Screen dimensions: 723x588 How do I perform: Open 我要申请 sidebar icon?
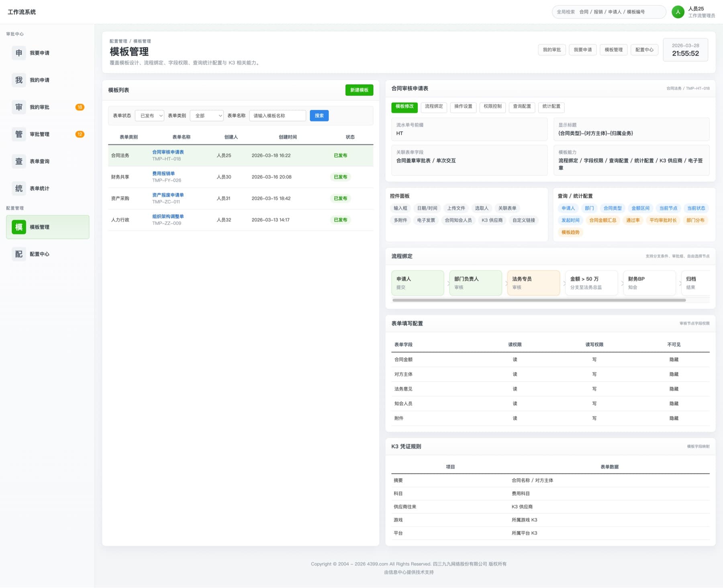tap(19, 53)
